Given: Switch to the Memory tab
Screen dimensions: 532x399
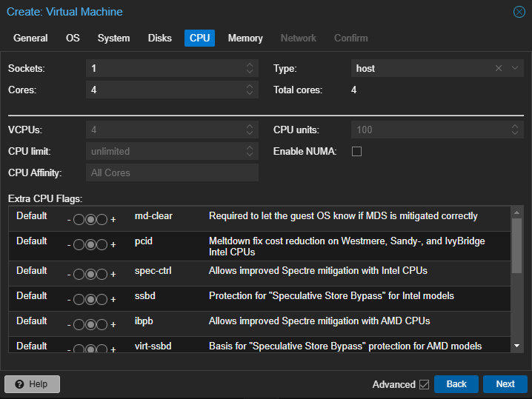Looking at the screenshot, I should [x=245, y=38].
